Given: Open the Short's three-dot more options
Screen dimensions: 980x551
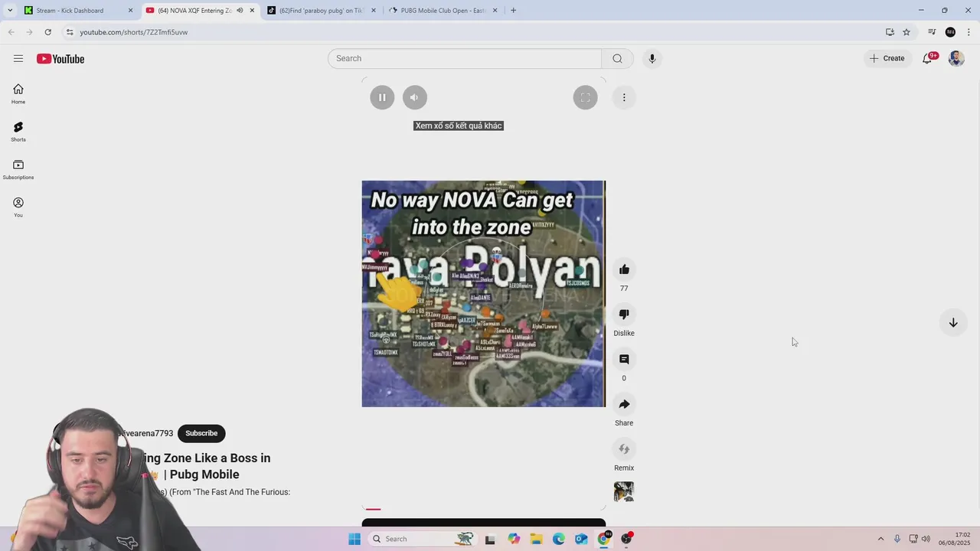Looking at the screenshot, I should [x=624, y=97].
